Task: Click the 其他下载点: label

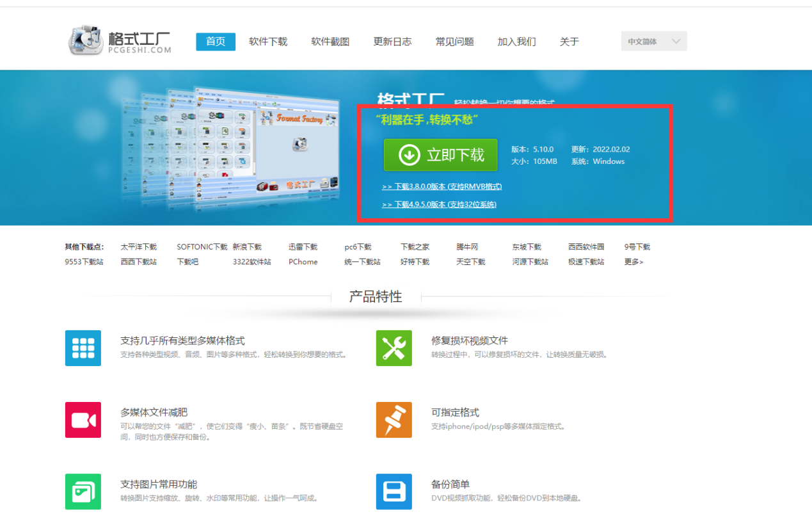Action: tap(84, 247)
